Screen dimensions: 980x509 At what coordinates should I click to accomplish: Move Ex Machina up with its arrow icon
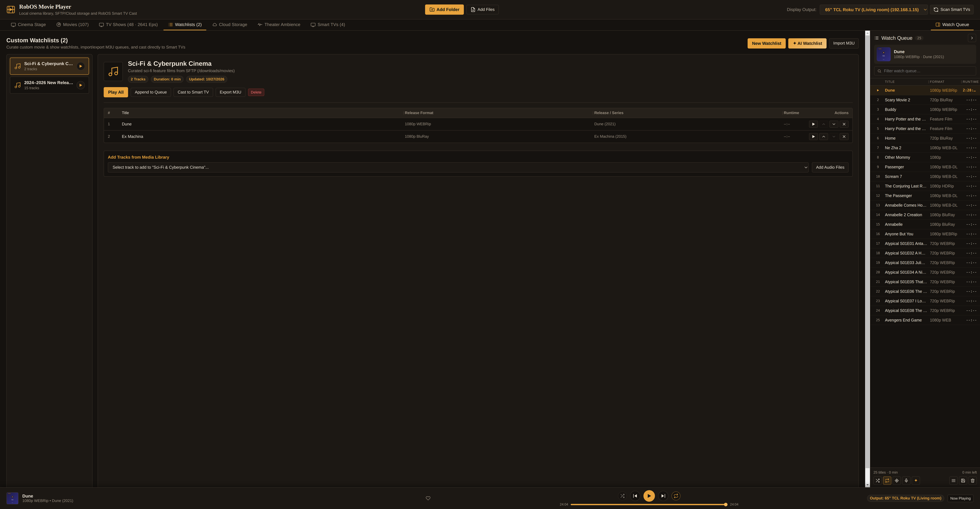[824, 137]
